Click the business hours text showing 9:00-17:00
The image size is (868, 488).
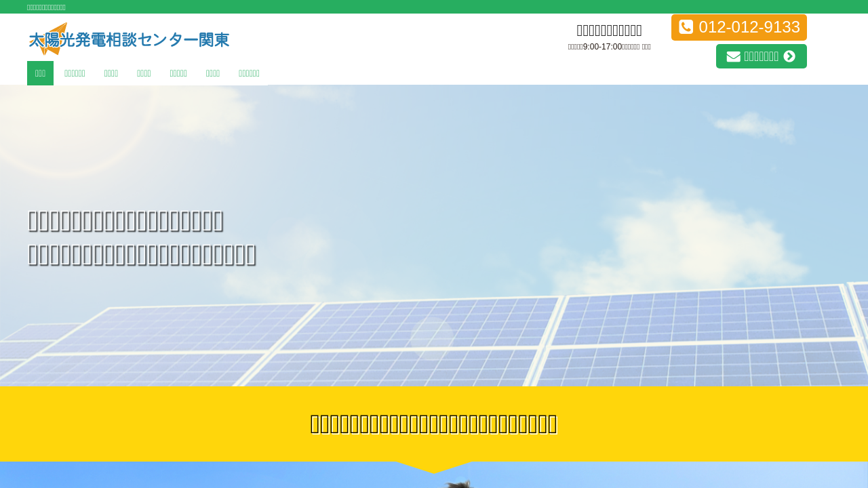[609, 47]
